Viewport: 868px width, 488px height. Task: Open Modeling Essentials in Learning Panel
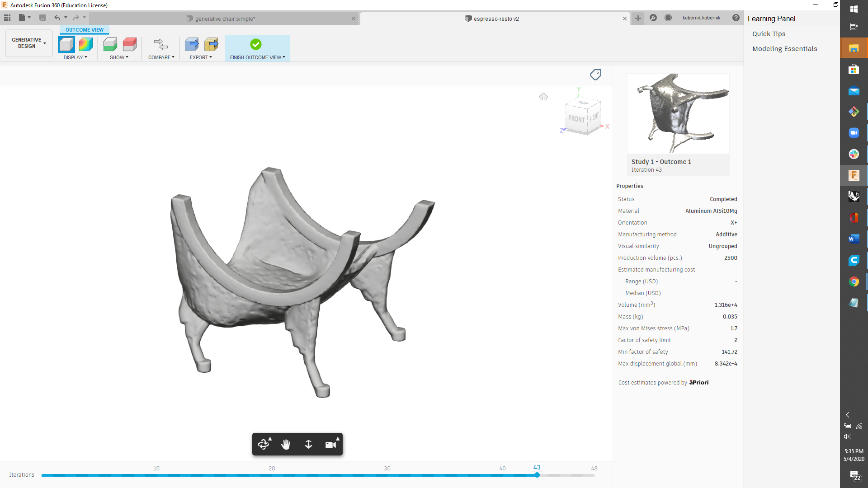(x=784, y=49)
